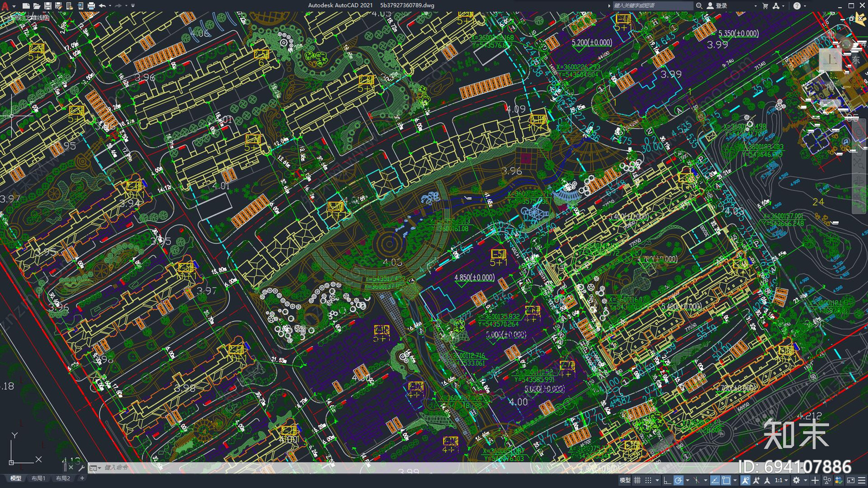This screenshot has width=868, height=488.
Task: Plot the drawing with printer icon
Action: tap(91, 6)
